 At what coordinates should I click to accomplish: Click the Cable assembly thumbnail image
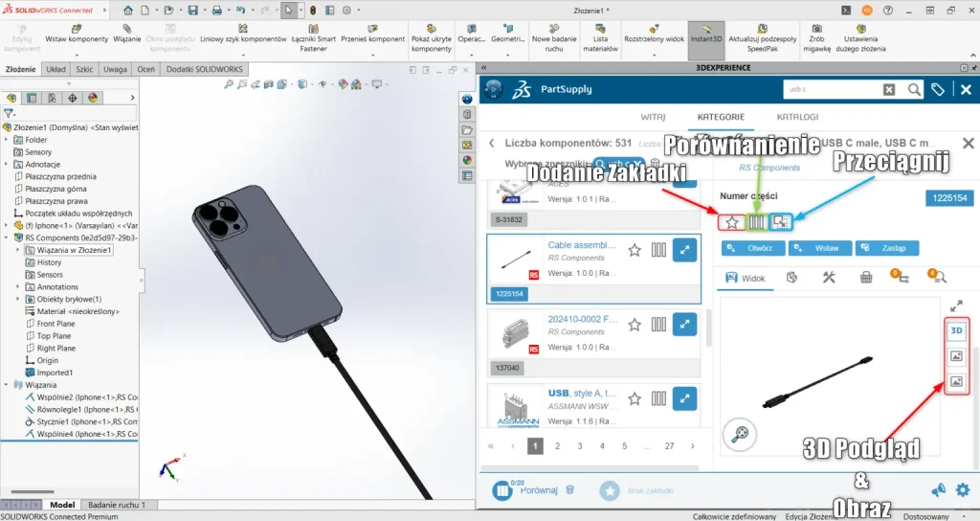click(x=516, y=260)
